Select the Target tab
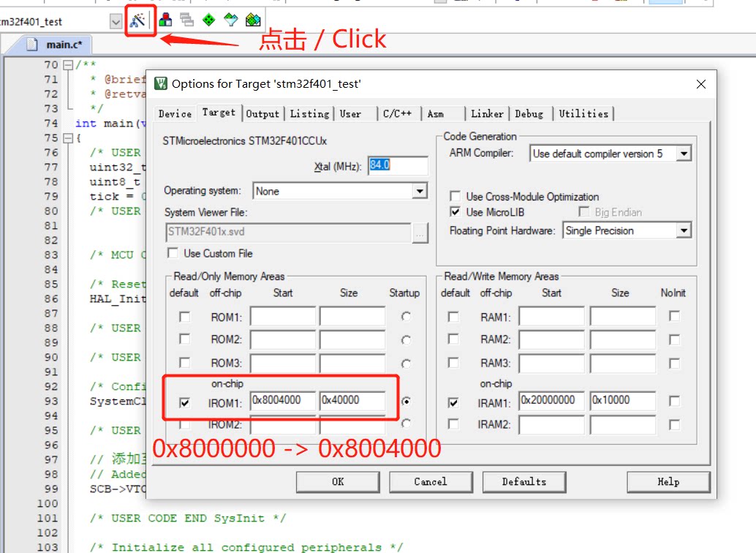 (x=219, y=113)
